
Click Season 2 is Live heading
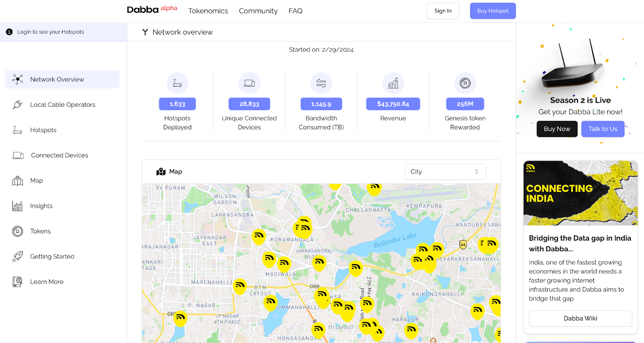pos(580,100)
